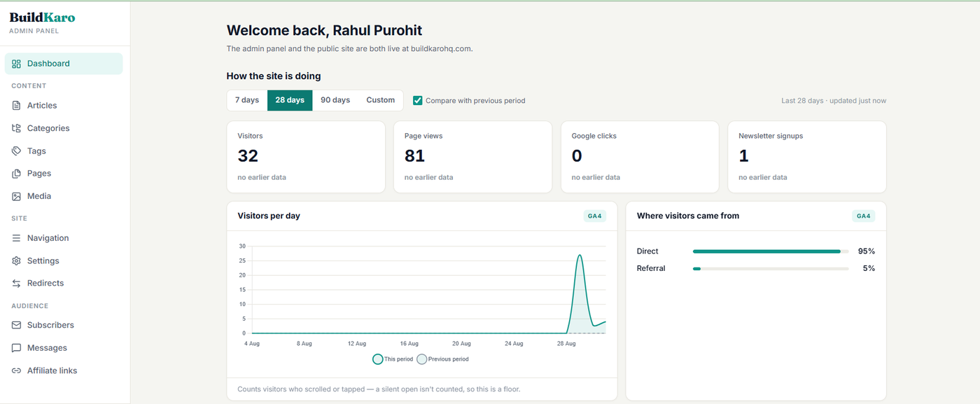Go to Categories in the sidebar
This screenshot has width=980, height=404.
point(64,128)
